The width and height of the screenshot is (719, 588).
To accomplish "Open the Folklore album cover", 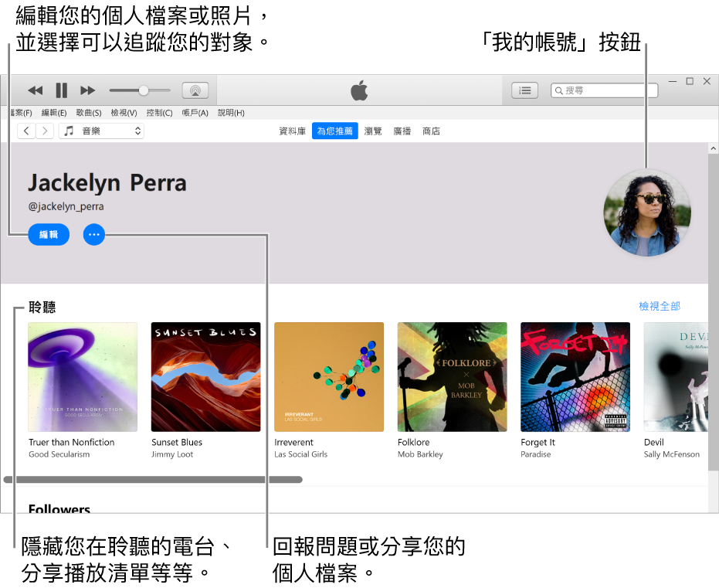I will pos(452,377).
